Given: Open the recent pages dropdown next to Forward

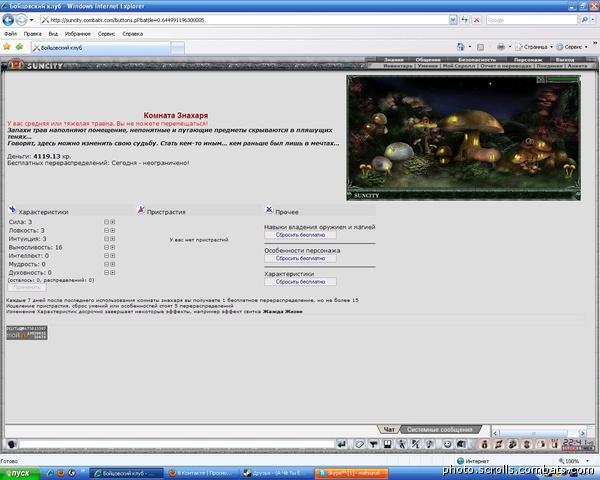Looking at the screenshot, I should pyautogui.click(x=31, y=20).
